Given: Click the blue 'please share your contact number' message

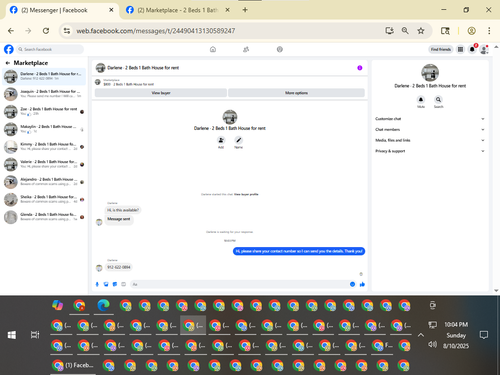Looking at the screenshot, I should (x=299, y=251).
